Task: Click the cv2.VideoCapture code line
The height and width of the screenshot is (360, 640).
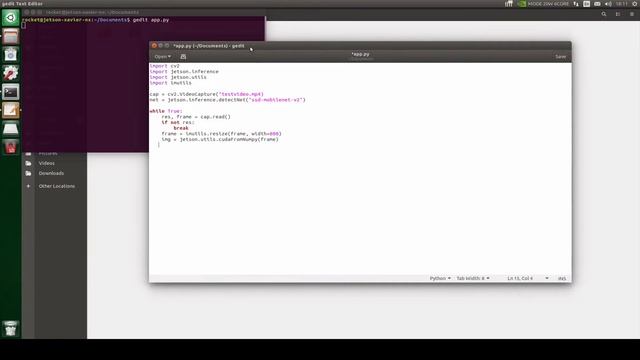Action: click(207, 94)
